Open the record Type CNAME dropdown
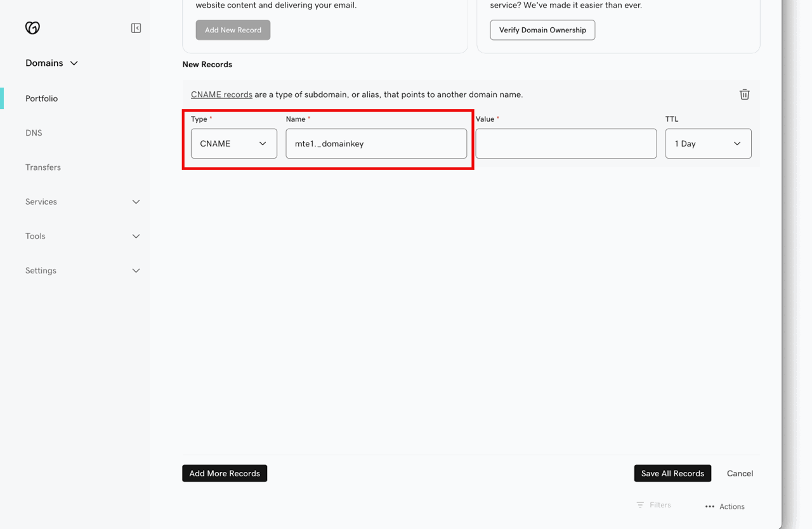 tap(233, 144)
